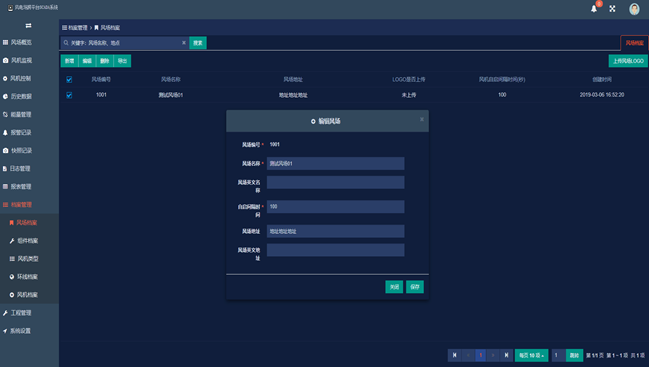
Task: Collapse sidebar using the swap arrows icon
Action: pyautogui.click(x=28, y=26)
